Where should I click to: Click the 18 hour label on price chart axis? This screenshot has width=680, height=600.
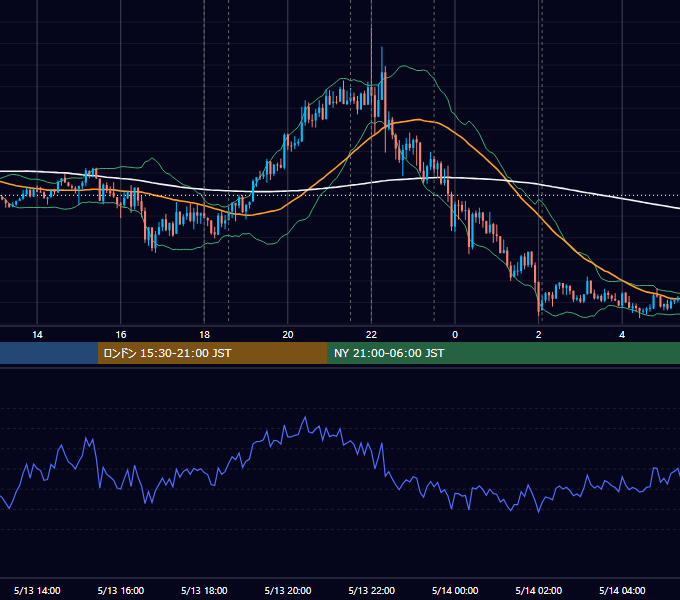(x=204, y=335)
